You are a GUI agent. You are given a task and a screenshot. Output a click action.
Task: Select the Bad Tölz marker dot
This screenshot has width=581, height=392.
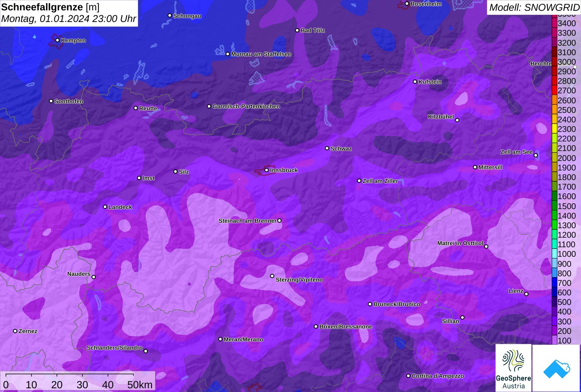[x=297, y=30]
